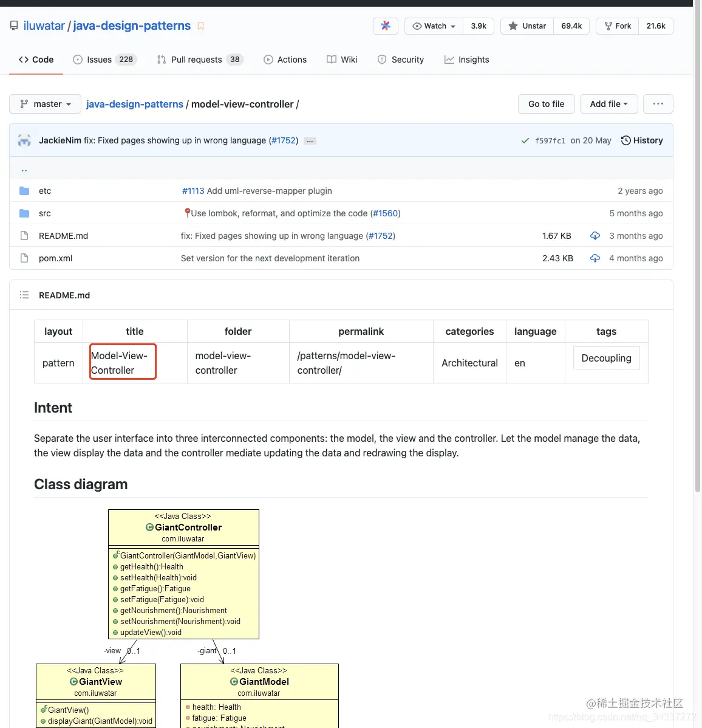
Task: Expand the commit message ellipsis
Action: [x=310, y=141]
